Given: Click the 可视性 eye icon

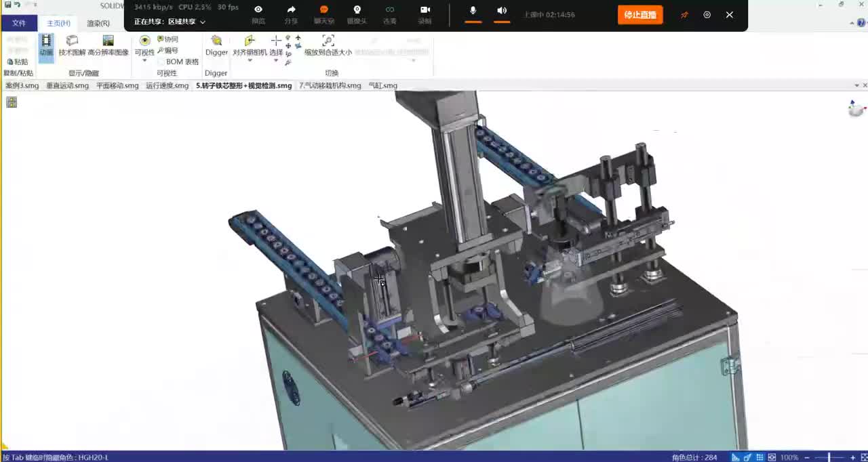Looking at the screenshot, I should [x=144, y=41].
